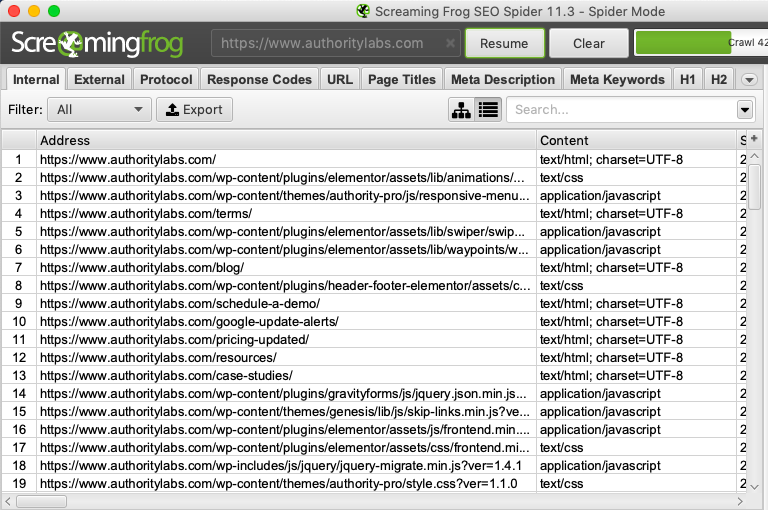768x510 pixels.
Task: Click the Clear button
Action: 589,43
